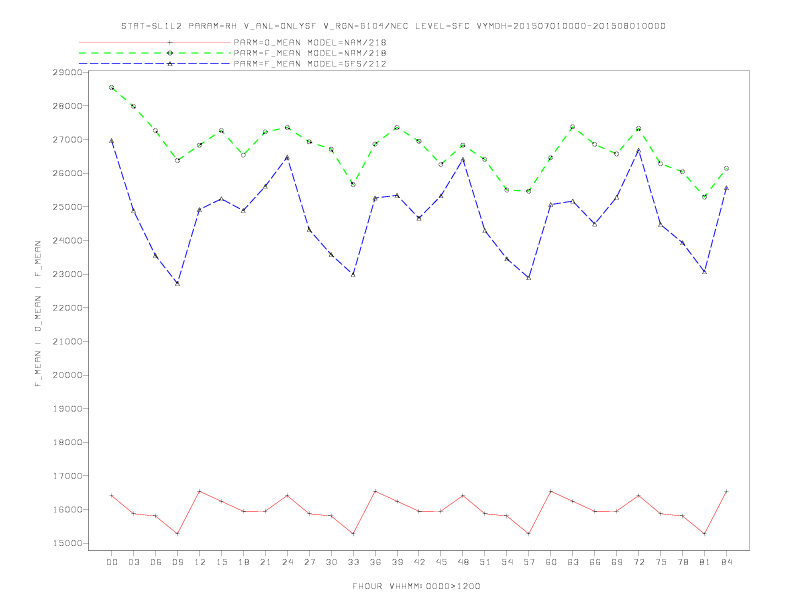The image size is (792, 612).
Task: Click the y-axis label 17000
Action: (67, 476)
